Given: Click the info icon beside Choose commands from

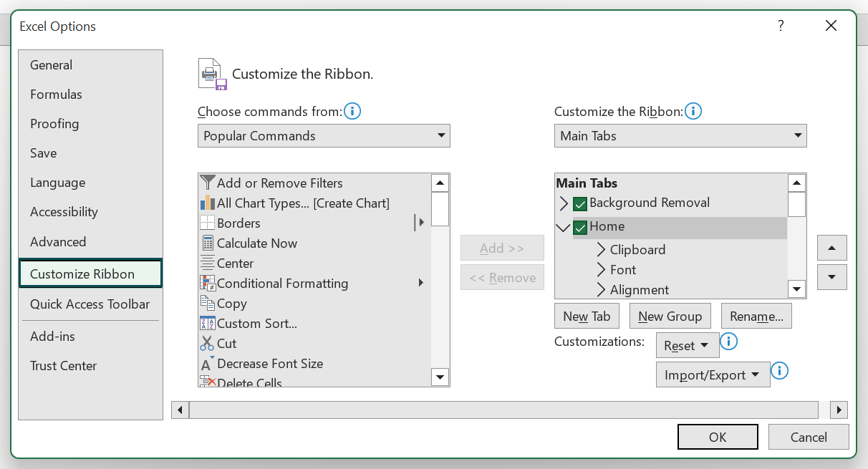Looking at the screenshot, I should click(352, 111).
